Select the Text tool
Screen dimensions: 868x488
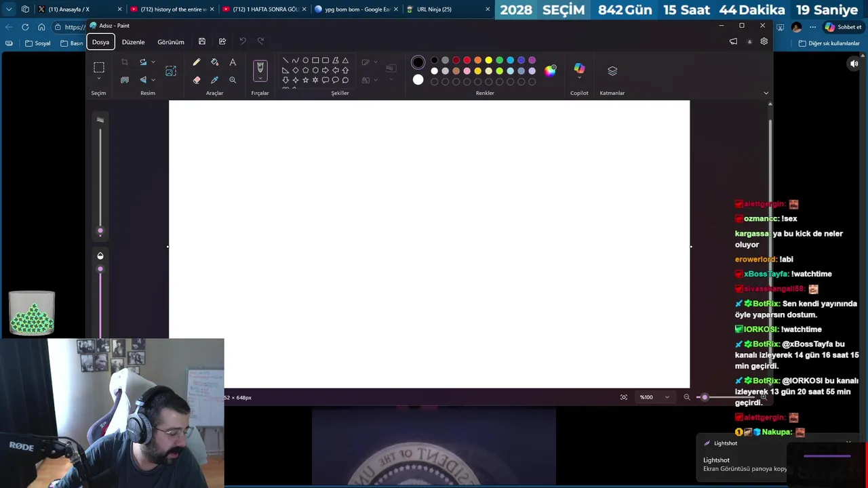point(233,62)
